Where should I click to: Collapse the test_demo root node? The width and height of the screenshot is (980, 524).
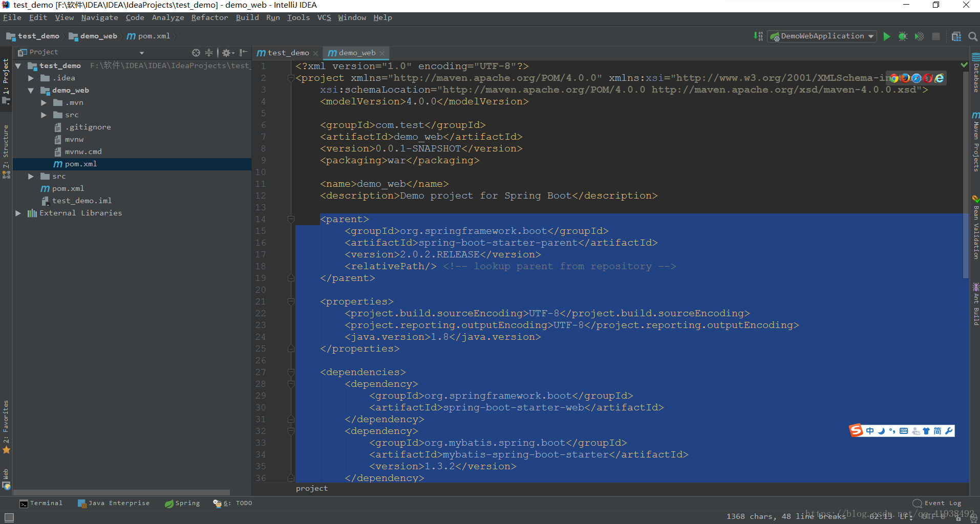click(18, 66)
